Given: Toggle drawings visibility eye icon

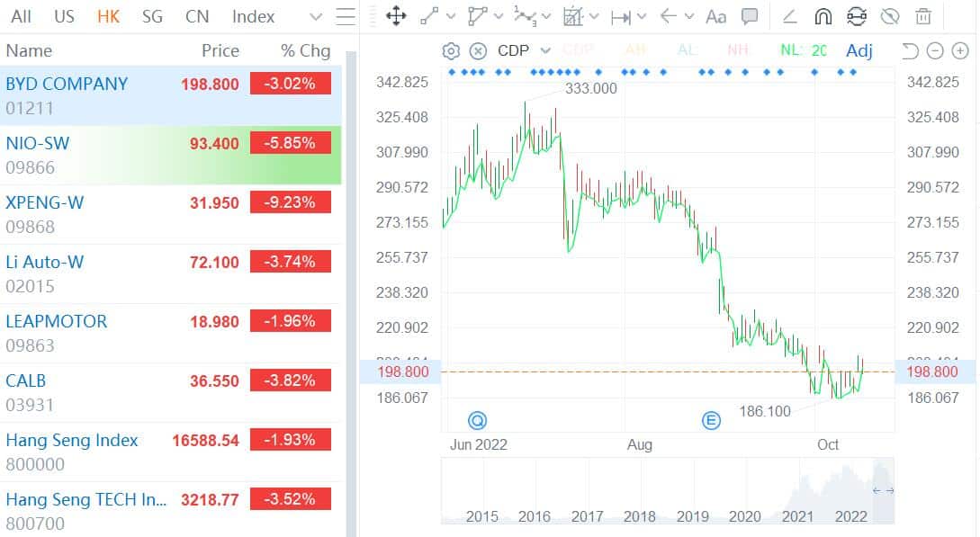Looking at the screenshot, I should [889, 16].
